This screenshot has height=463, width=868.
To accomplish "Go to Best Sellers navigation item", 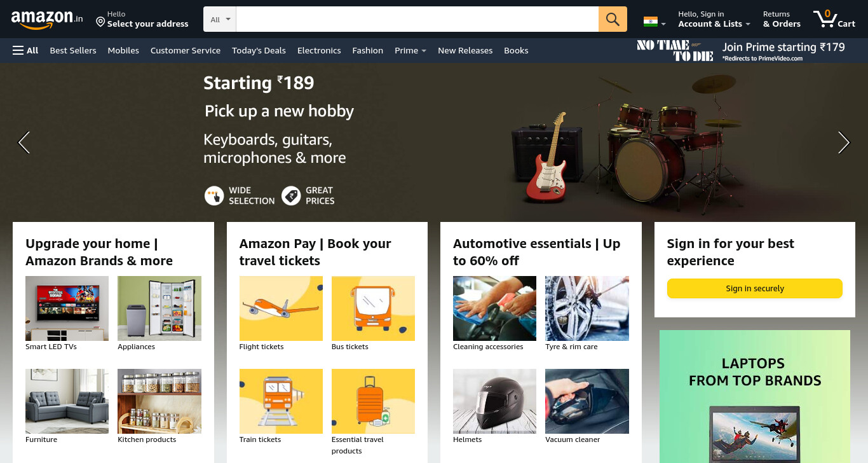I will click(73, 50).
